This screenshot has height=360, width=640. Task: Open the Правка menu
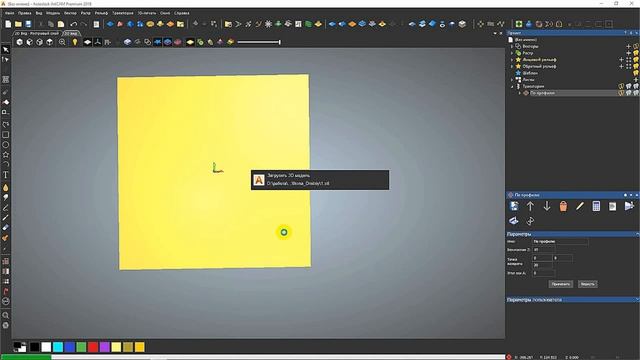point(24,13)
